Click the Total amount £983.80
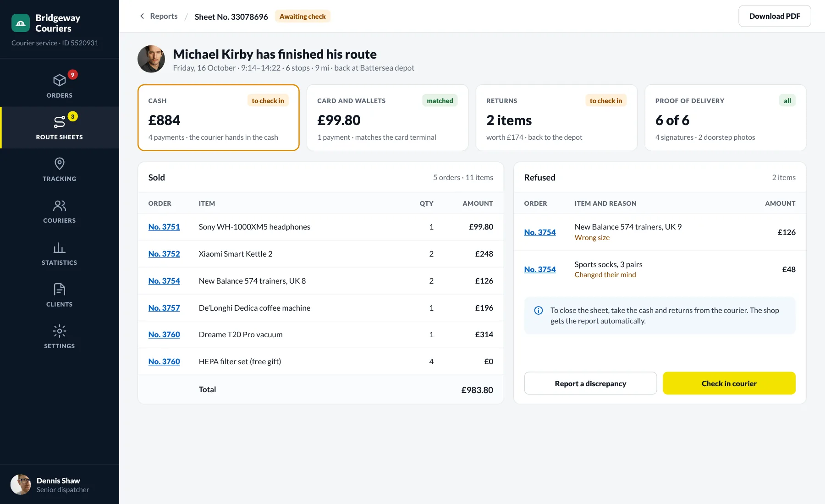The height and width of the screenshot is (504, 825). 477,390
